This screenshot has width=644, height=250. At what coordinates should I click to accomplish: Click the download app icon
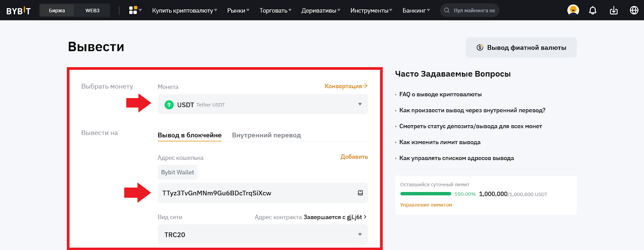click(x=613, y=10)
